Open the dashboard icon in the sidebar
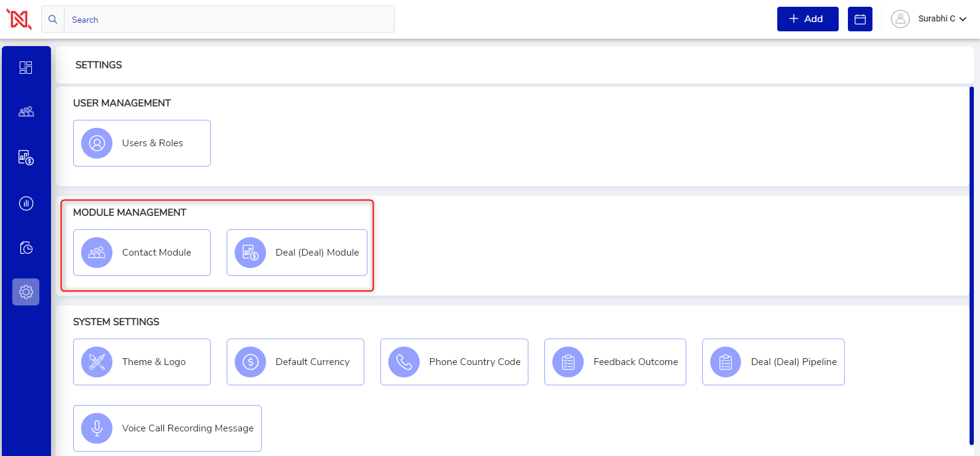Viewport: 980px width, 456px height. point(26,68)
